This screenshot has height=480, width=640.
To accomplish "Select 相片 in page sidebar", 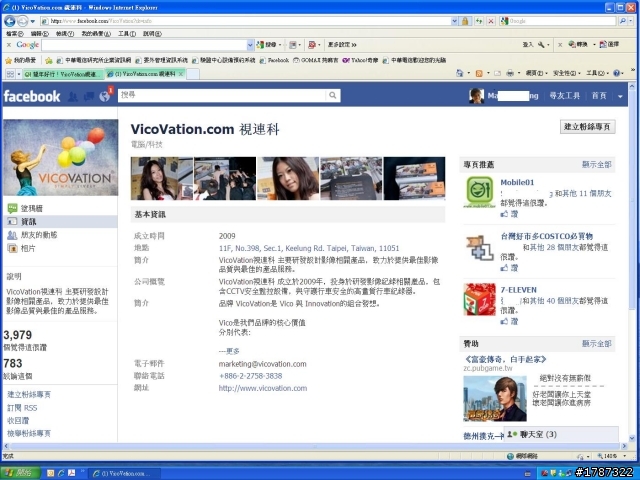I will pyautogui.click(x=28, y=248).
